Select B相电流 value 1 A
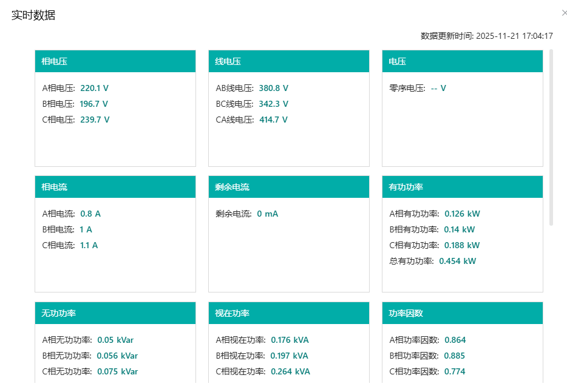The height and width of the screenshot is (392, 567). point(86,229)
